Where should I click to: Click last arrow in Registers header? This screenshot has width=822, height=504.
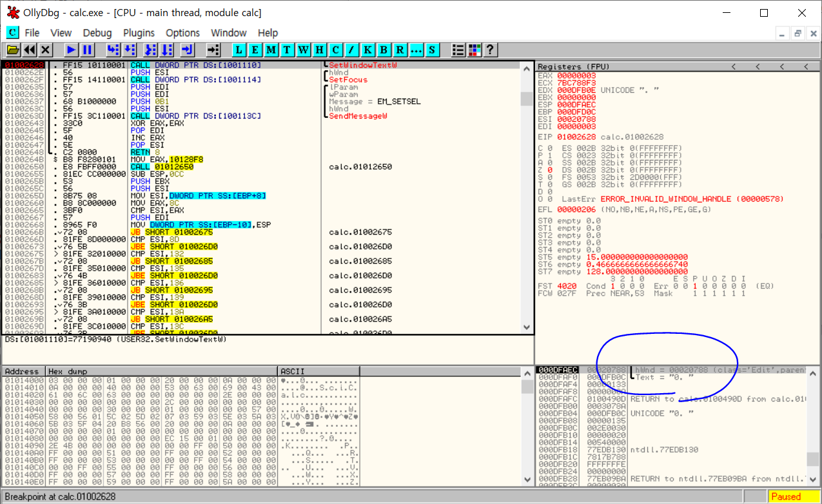tap(807, 67)
